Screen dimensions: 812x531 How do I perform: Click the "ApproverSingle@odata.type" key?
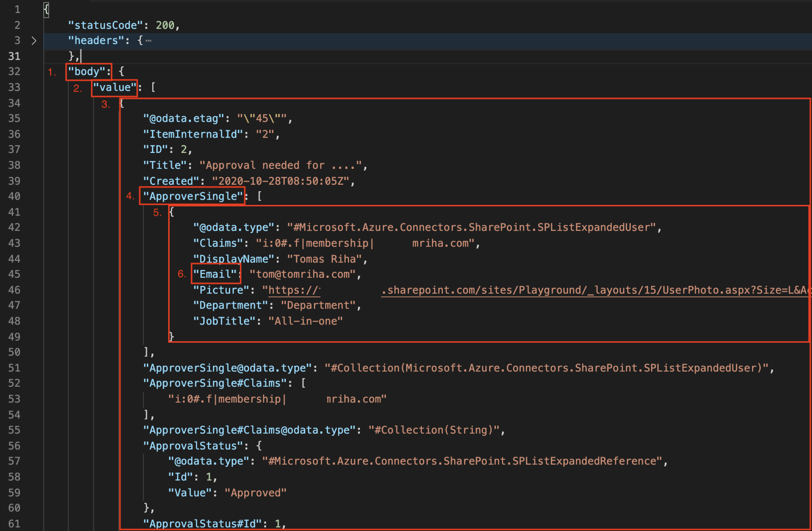coord(227,368)
